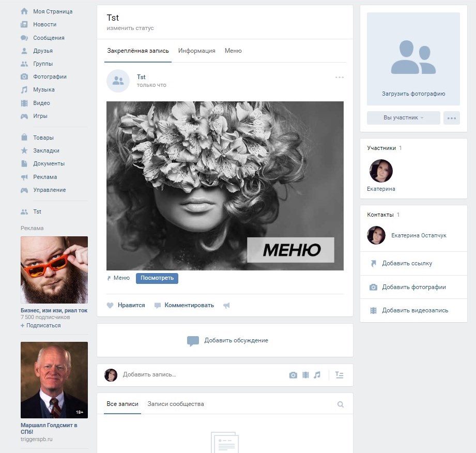
Task: Click Загрузить фотографию link
Action: tap(413, 94)
